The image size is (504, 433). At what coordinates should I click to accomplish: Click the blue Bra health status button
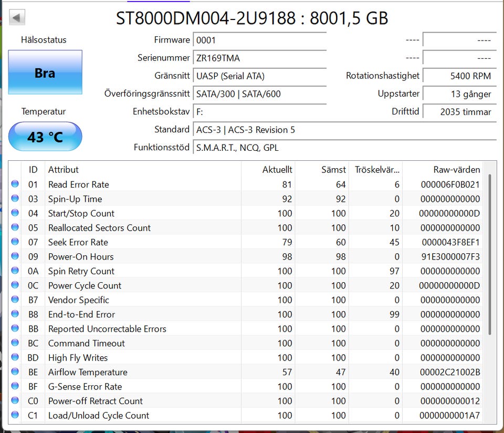click(x=45, y=73)
